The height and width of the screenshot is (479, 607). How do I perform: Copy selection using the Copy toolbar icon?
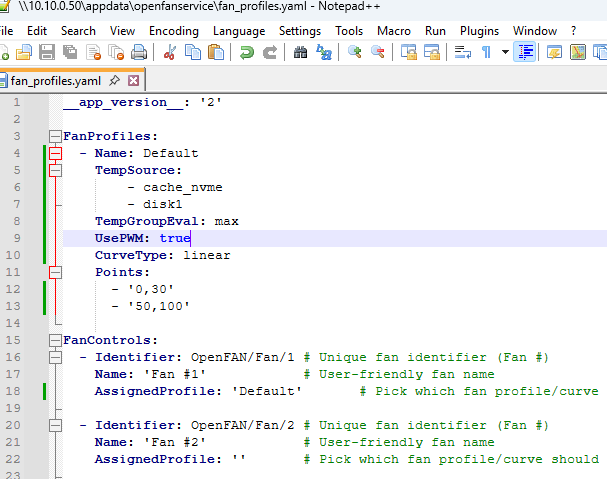(x=193, y=52)
